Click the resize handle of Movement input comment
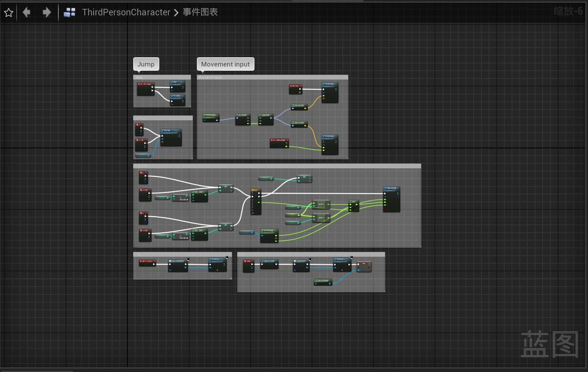 [x=347, y=158]
